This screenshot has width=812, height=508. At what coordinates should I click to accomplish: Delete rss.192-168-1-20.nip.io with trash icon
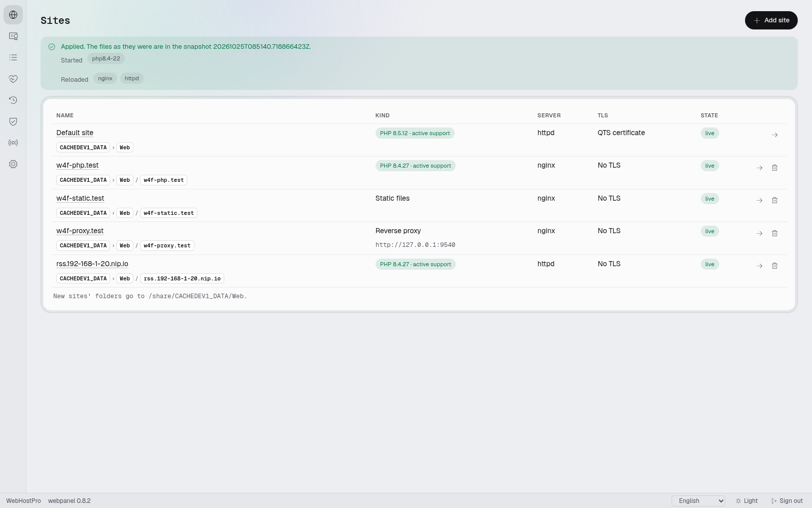click(774, 266)
